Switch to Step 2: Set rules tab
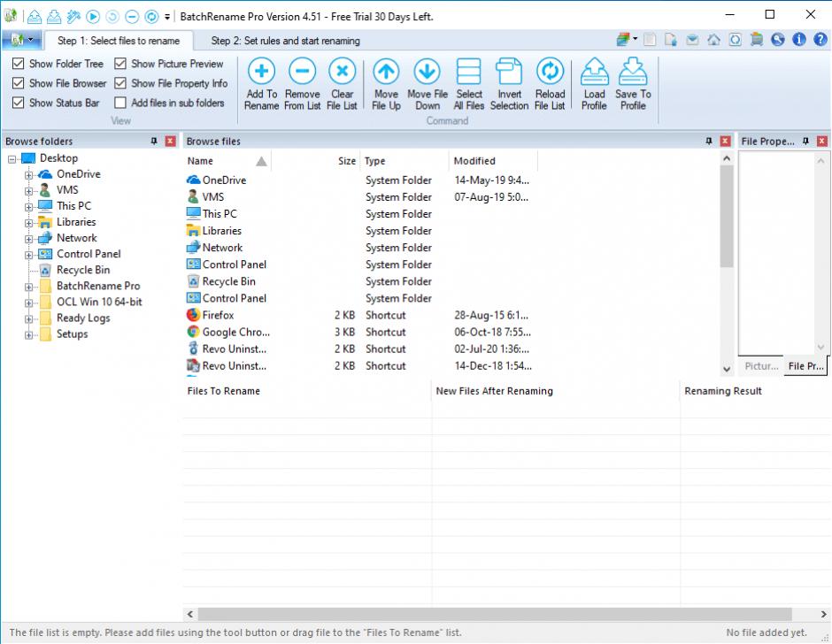This screenshot has width=832, height=644. pos(285,41)
